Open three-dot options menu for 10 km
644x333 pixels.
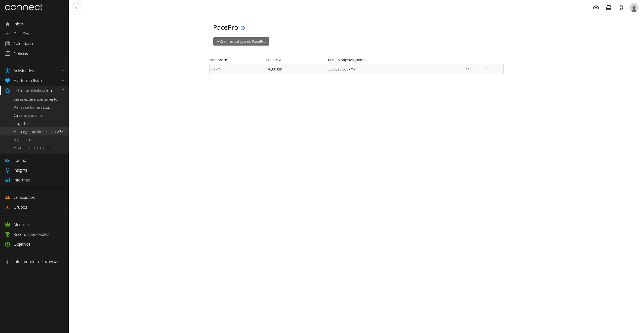coord(487,69)
